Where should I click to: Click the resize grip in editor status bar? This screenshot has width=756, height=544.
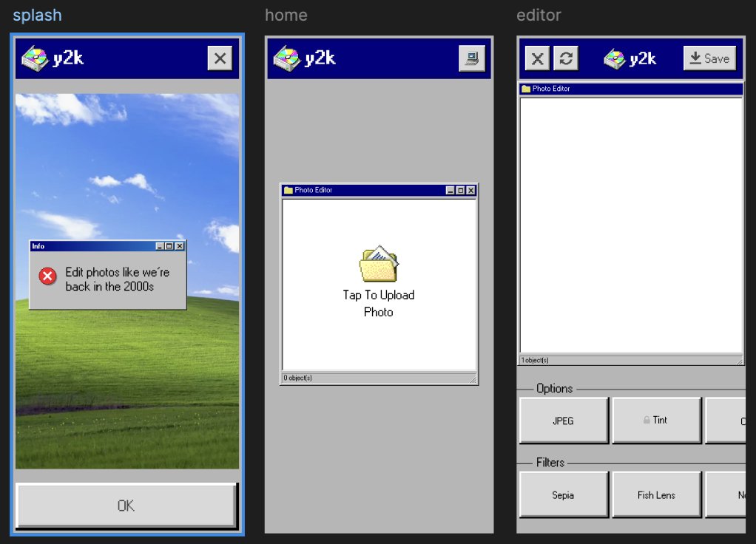tap(739, 361)
